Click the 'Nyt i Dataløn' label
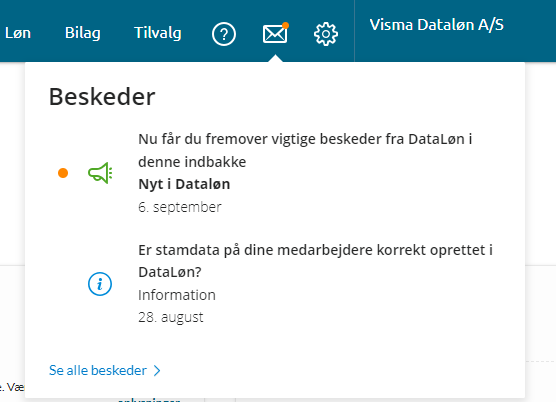Screen dimensions: 556x402 pyautogui.click(x=184, y=184)
